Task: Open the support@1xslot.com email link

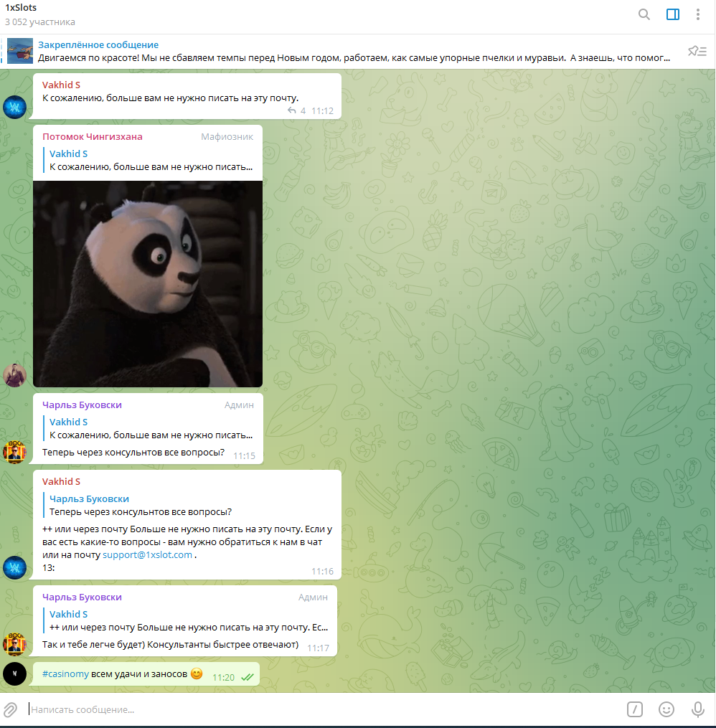Action: [147, 555]
